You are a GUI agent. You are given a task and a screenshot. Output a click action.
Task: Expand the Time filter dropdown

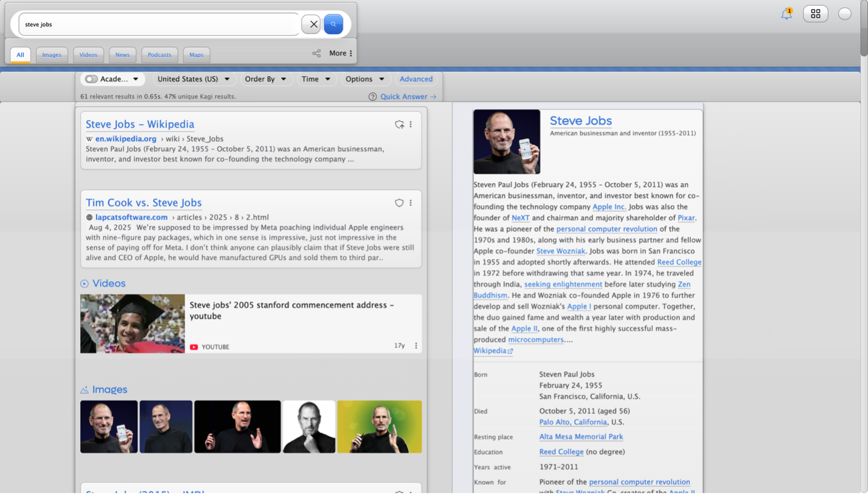tap(316, 79)
